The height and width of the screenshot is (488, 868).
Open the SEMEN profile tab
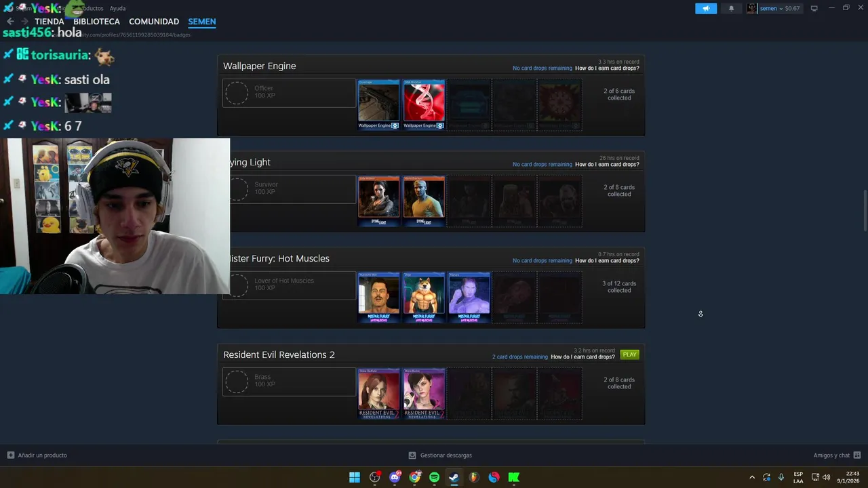pos(202,22)
